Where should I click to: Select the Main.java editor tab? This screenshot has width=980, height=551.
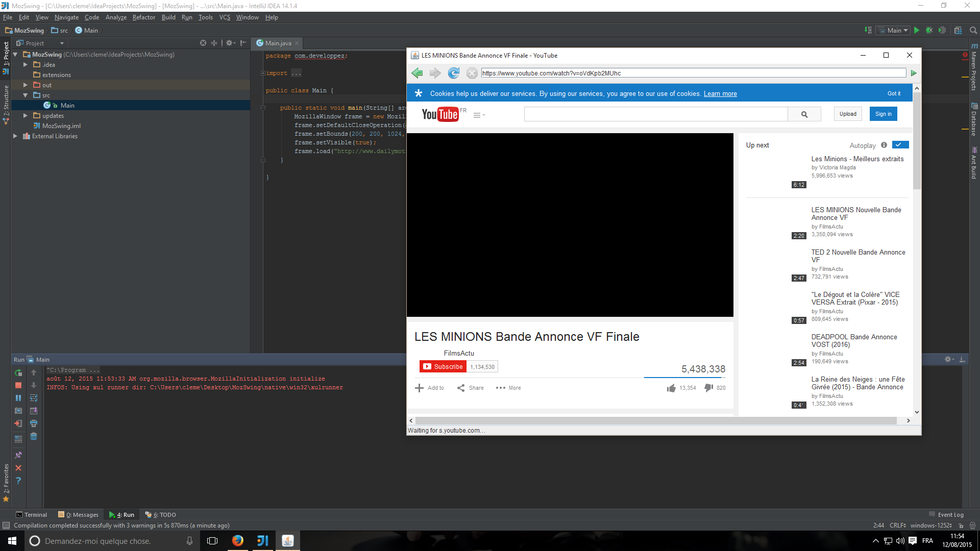click(x=277, y=43)
